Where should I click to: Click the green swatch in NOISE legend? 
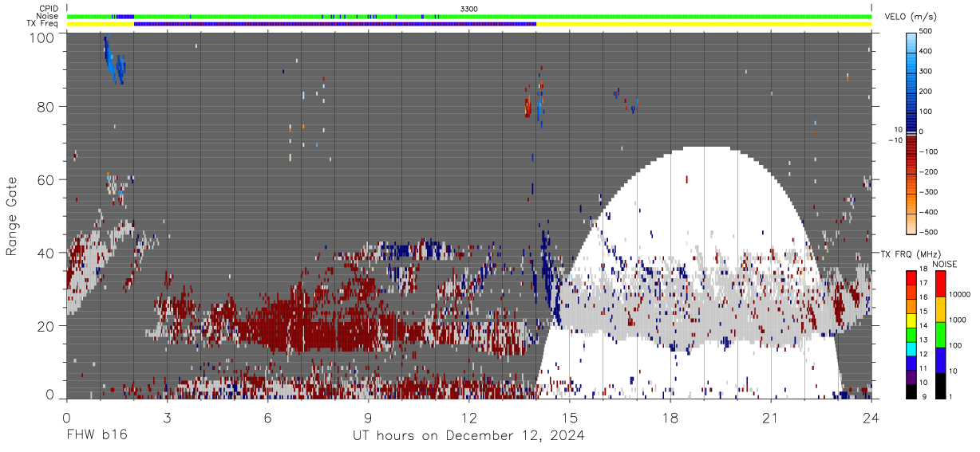[941, 335]
